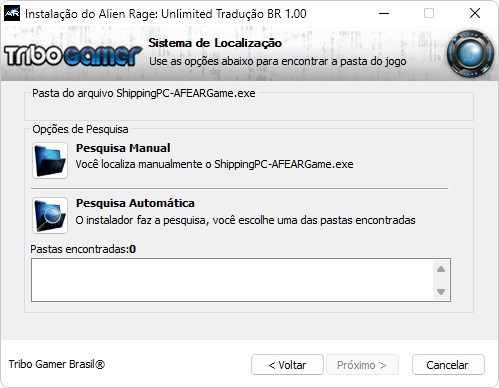The image size is (499, 388).
Task: Select the Pesquisa Manual heading text
Action: pyautogui.click(x=123, y=148)
